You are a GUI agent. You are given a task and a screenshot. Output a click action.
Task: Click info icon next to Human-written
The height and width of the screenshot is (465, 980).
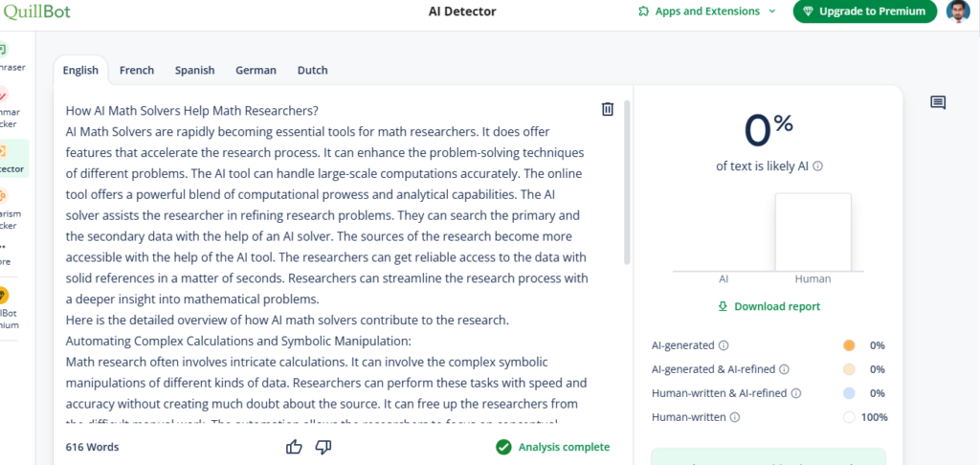pyautogui.click(x=735, y=417)
